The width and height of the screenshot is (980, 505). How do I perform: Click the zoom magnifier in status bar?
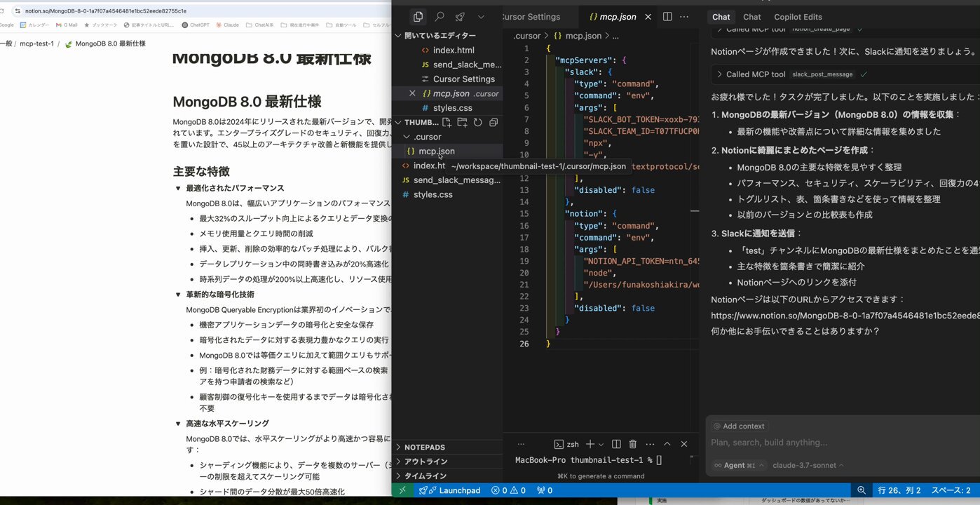(861, 490)
